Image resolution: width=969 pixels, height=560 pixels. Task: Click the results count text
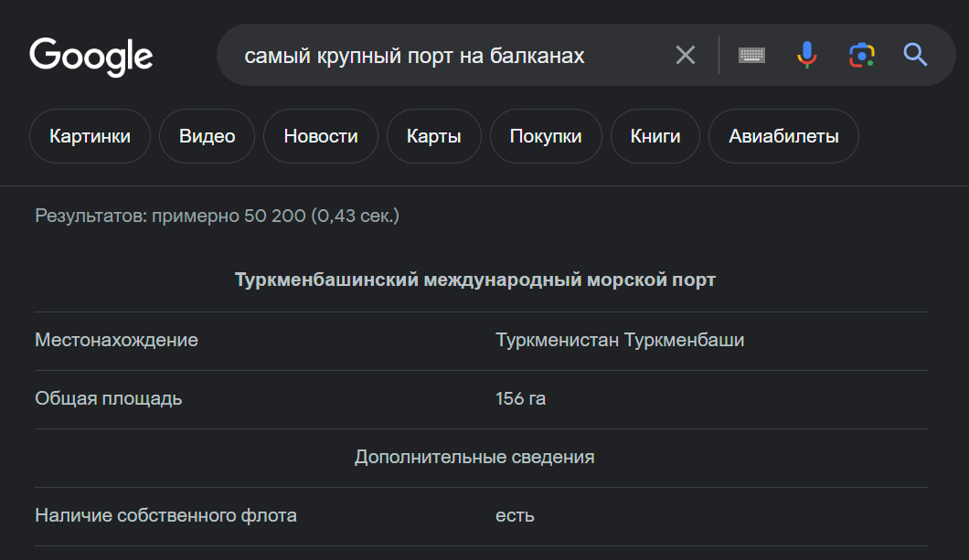point(217,217)
